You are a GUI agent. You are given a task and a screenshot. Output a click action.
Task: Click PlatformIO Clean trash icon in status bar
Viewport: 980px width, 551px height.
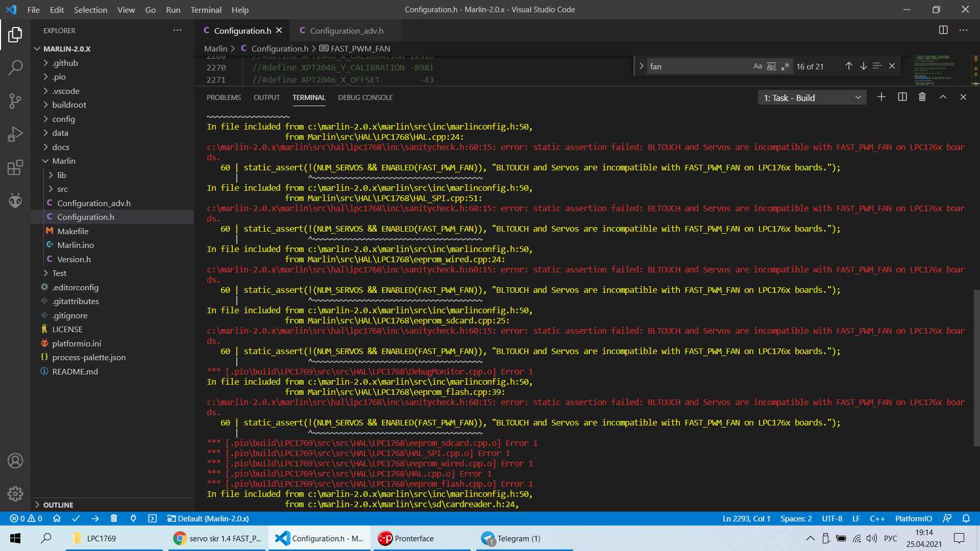[114, 518]
